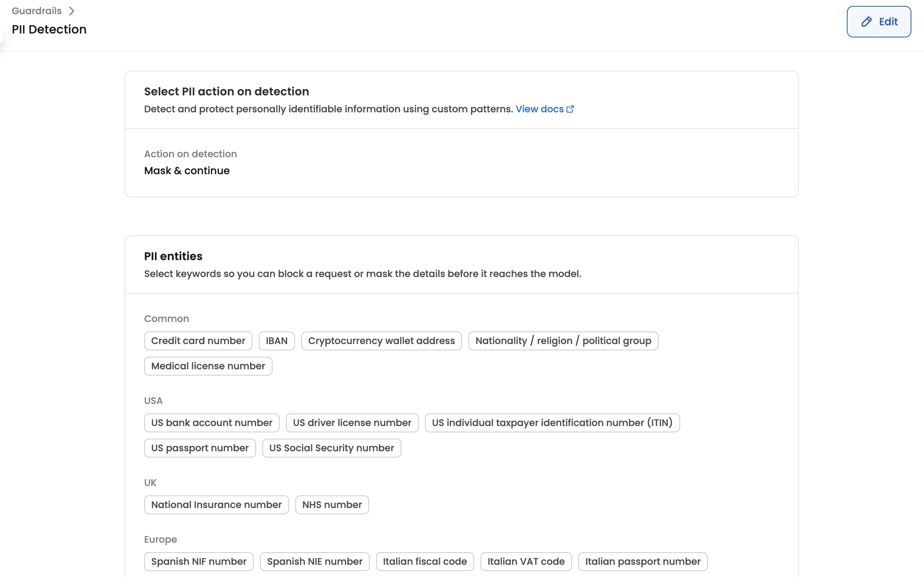Screen dimensions: 924x577
Task: Click the pencil Edit button
Action: pyautogui.click(x=878, y=22)
